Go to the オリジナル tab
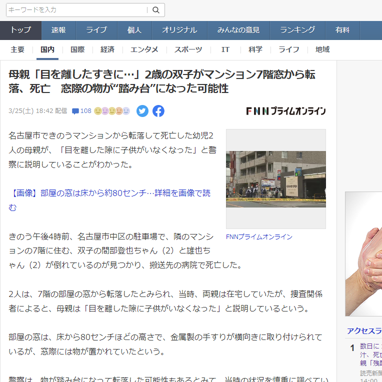This screenshot has height=382, width=382. (x=180, y=30)
